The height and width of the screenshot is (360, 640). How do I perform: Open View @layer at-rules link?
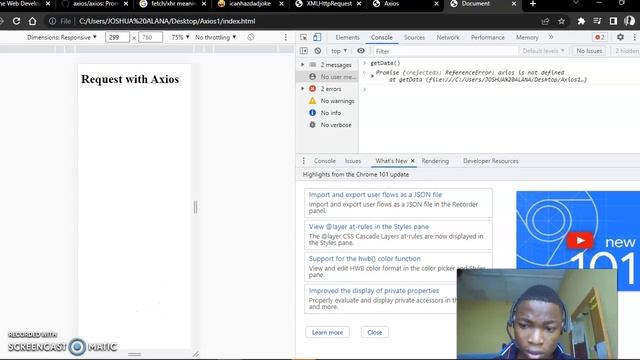coord(369,227)
